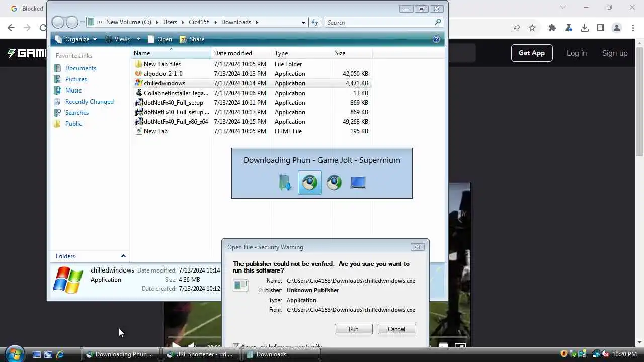Open Documents in Favorite Links

point(80,68)
